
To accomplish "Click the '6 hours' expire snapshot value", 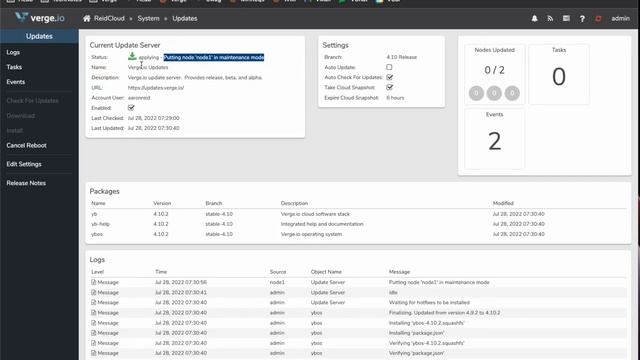I will pos(395,98).
